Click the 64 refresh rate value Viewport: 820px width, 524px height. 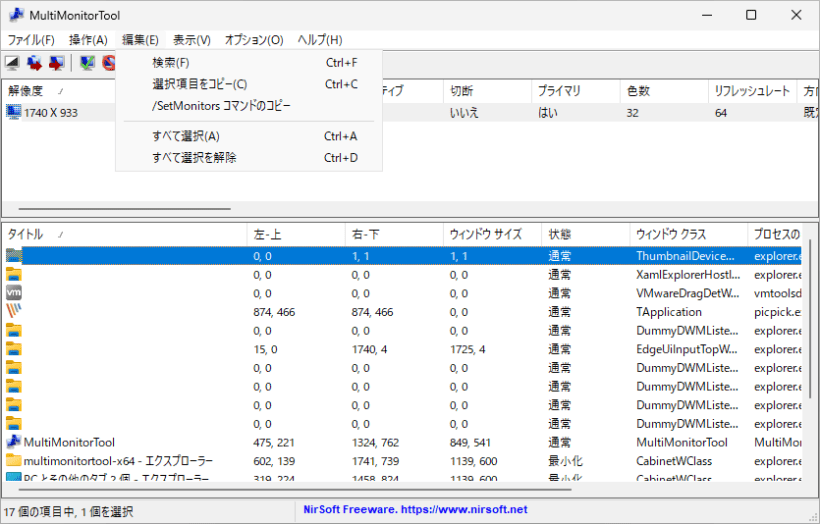721,113
